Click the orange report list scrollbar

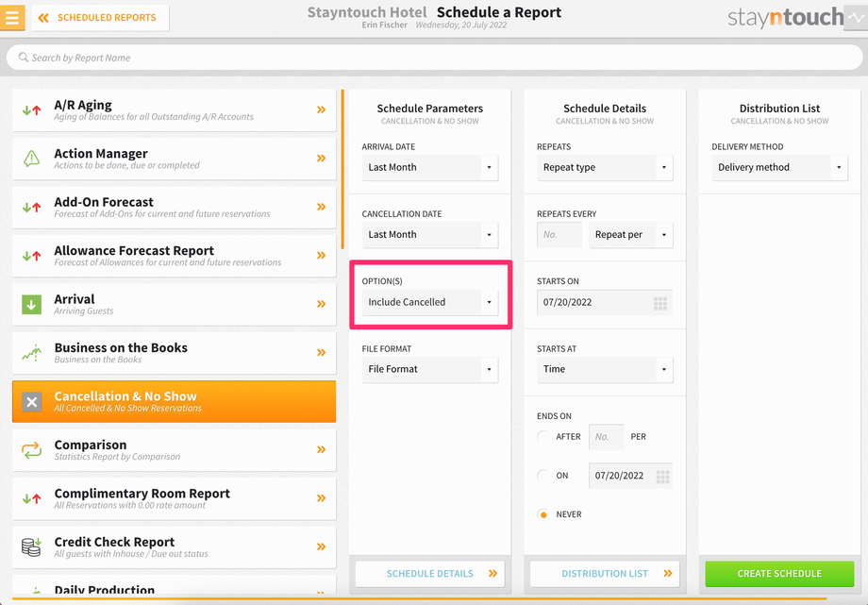click(342, 170)
